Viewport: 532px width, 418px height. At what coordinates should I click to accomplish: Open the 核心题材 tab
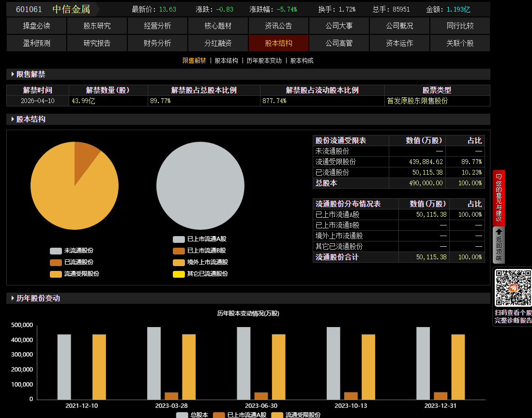pyautogui.click(x=218, y=26)
